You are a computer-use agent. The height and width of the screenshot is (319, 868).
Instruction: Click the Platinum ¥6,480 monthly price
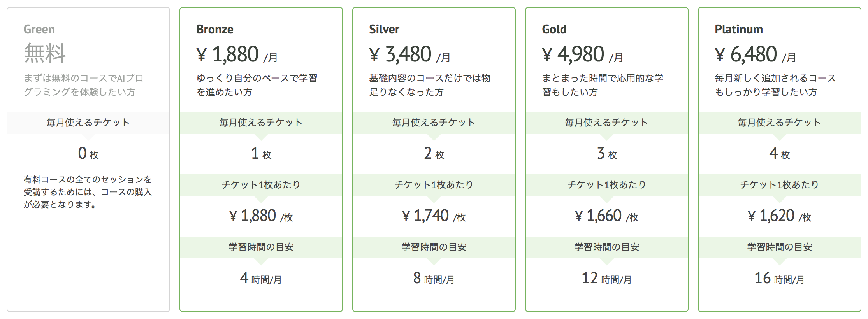755,54
